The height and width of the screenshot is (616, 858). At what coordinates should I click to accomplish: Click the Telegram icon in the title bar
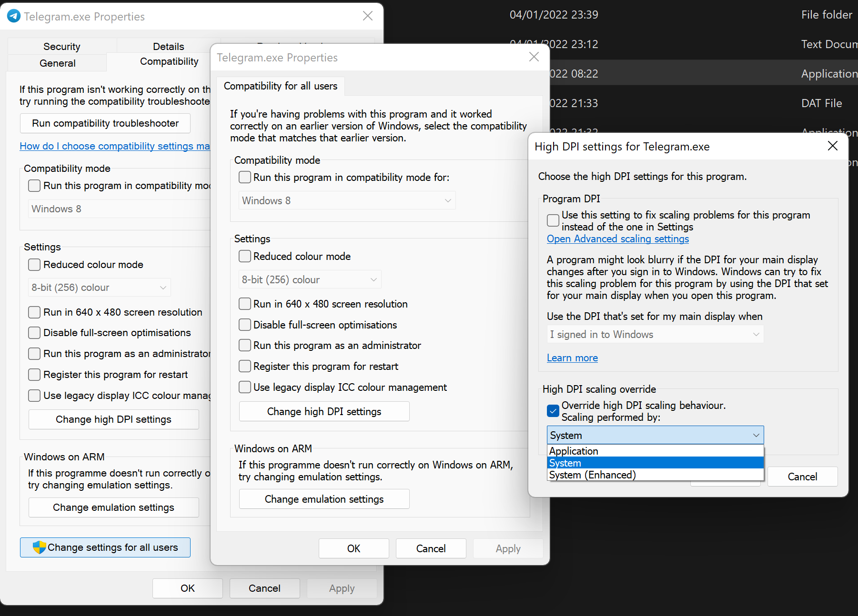[14, 16]
